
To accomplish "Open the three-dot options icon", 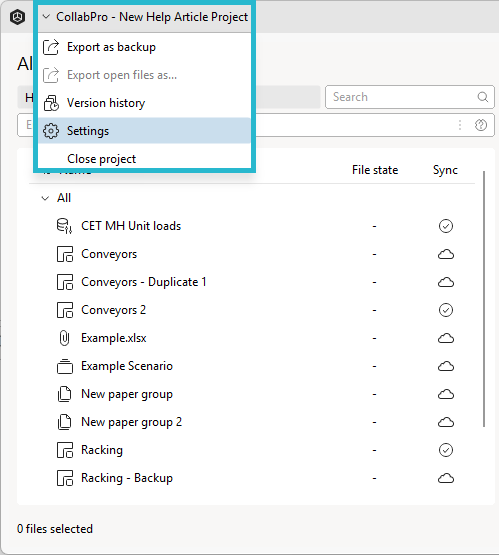I will [x=460, y=125].
